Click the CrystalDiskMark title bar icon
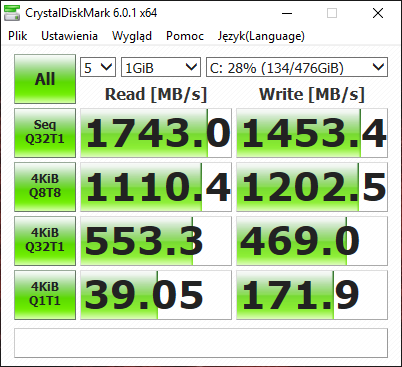Image resolution: width=402 pixels, height=367 pixels. pyautogui.click(x=12, y=13)
